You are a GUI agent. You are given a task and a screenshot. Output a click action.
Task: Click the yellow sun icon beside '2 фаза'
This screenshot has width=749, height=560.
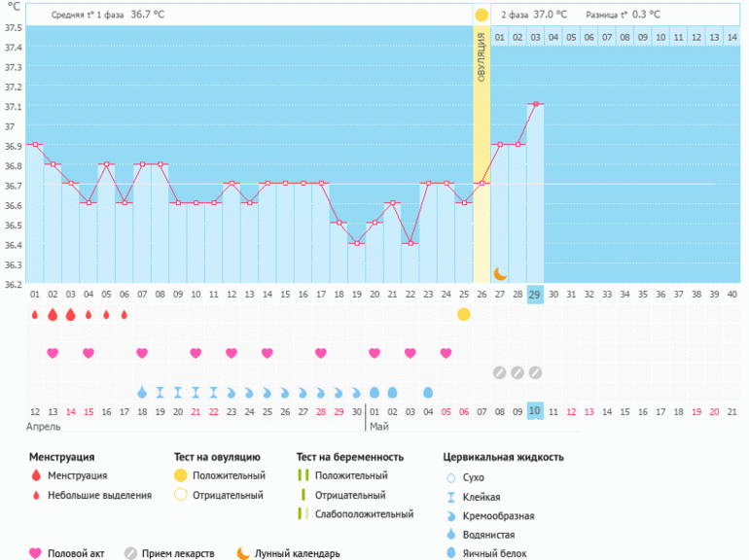(x=481, y=16)
